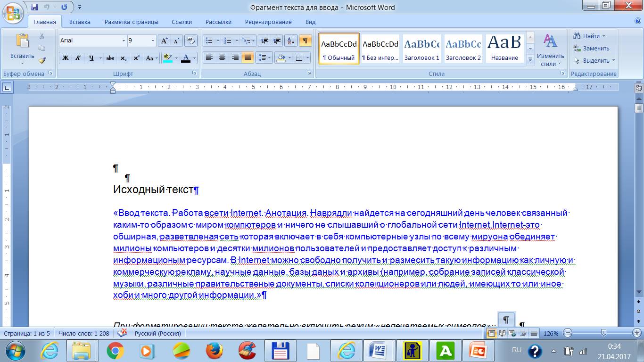The height and width of the screenshot is (362, 644).
Task: Apply strikethrough formatting
Action: point(110,58)
